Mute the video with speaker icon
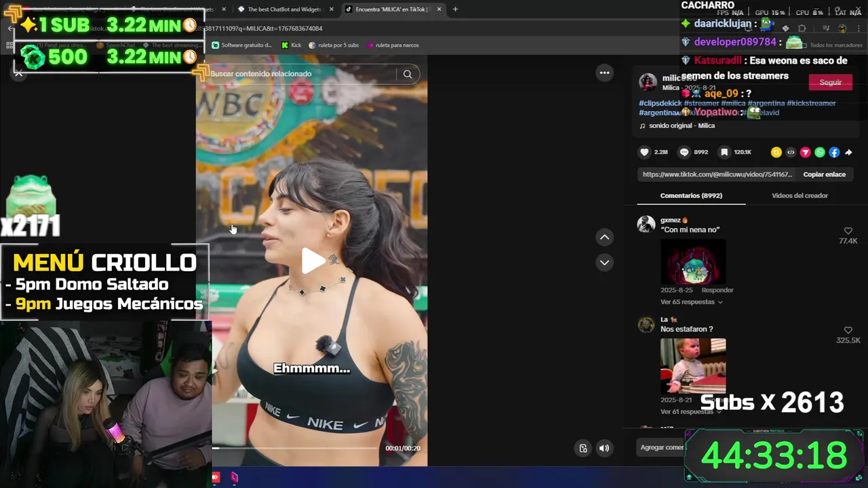This screenshot has height=488, width=868. point(604,448)
